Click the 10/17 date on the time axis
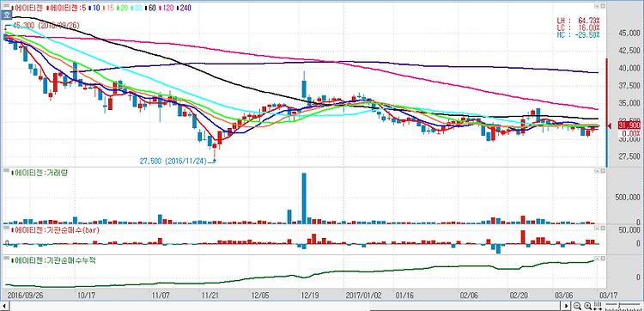Screen dimensions: 644x311 [87, 296]
